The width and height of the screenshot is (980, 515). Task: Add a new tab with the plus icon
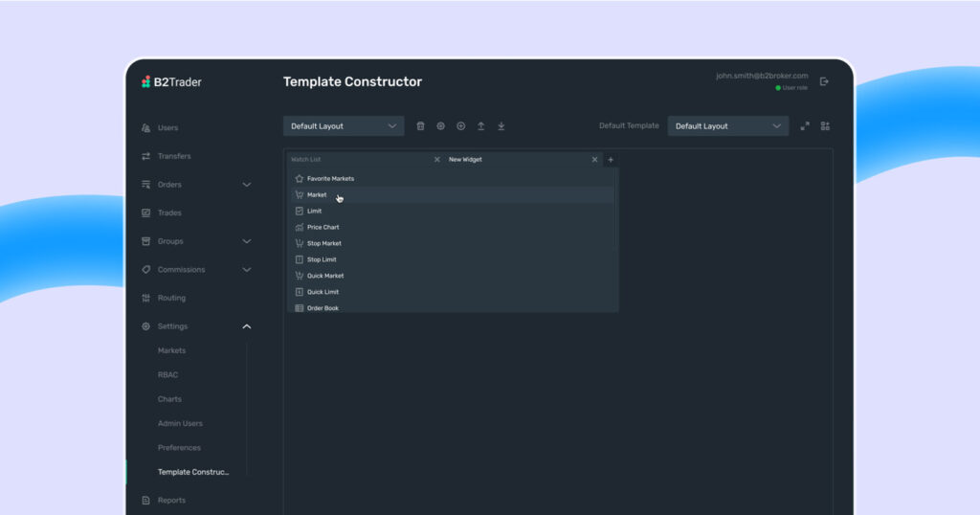[611, 160]
